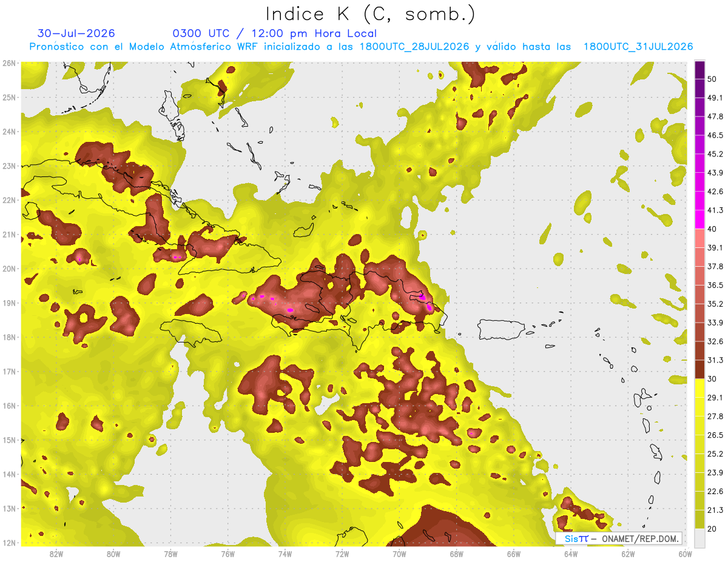Click latitude axis label "12N"
The width and height of the screenshot is (728, 562).
[x=9, y=543]
